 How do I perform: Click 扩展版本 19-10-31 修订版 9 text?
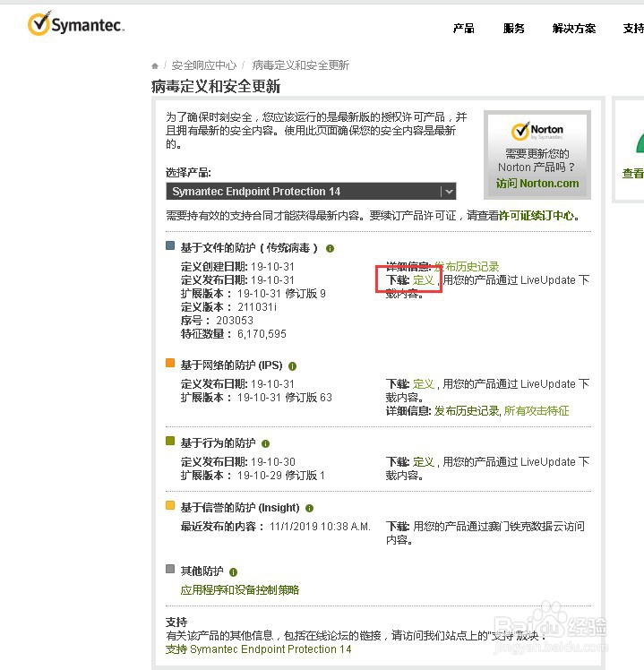(x=253, y=294)
